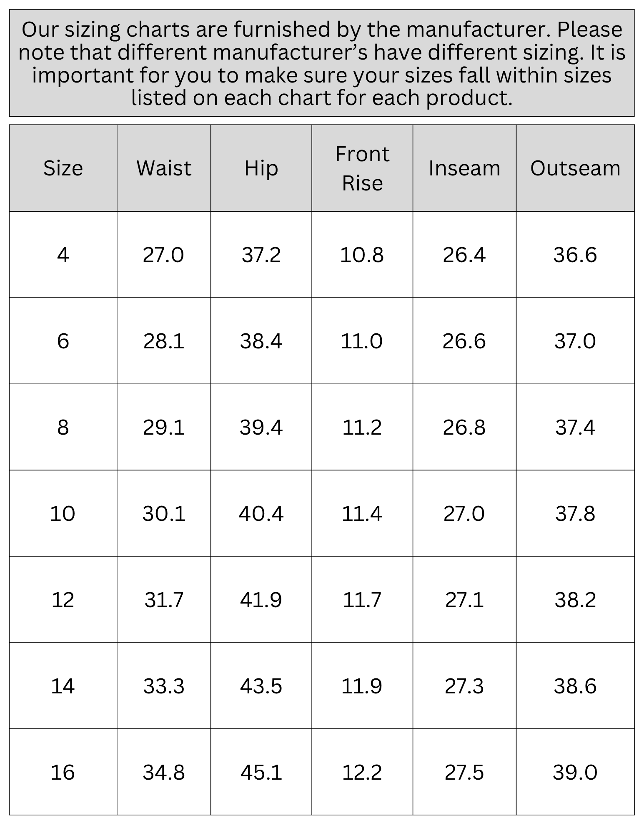Viewport: 644px width, 833px height.
Task: Select the Hip column header
Action: [x=261, y=168]
